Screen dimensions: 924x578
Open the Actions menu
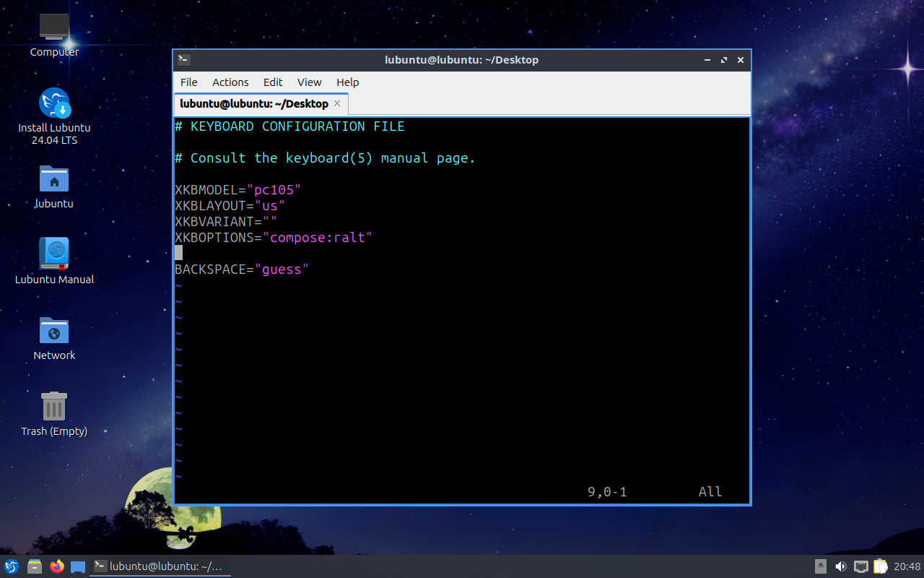coord(230,82)
